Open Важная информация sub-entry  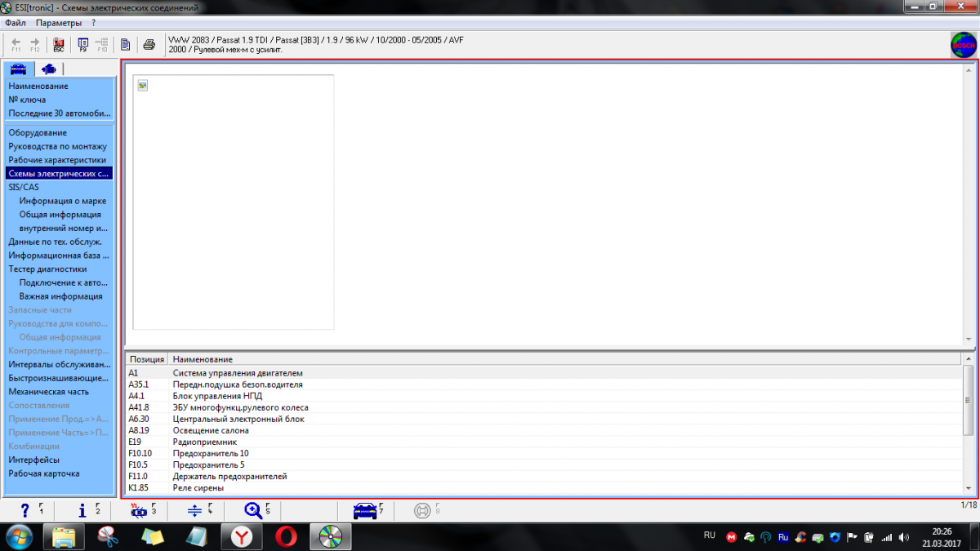coord(61,296)
